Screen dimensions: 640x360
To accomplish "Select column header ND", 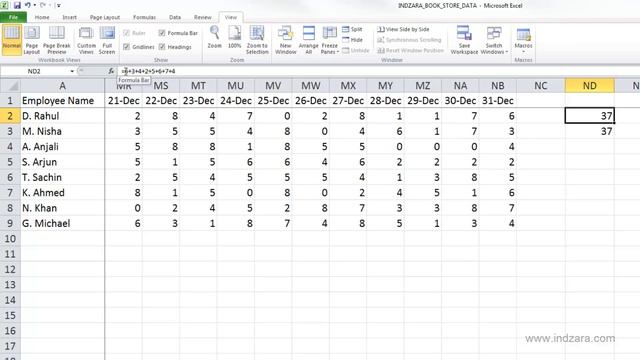I will click(589, 86).
